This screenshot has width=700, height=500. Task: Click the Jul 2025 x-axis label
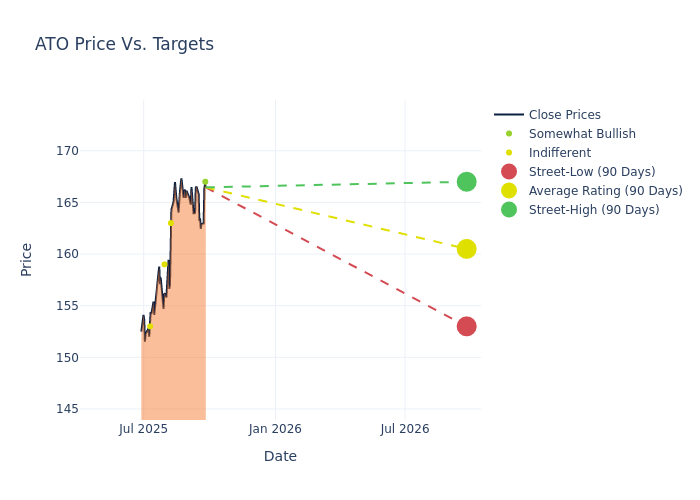(x=143, y=429)
